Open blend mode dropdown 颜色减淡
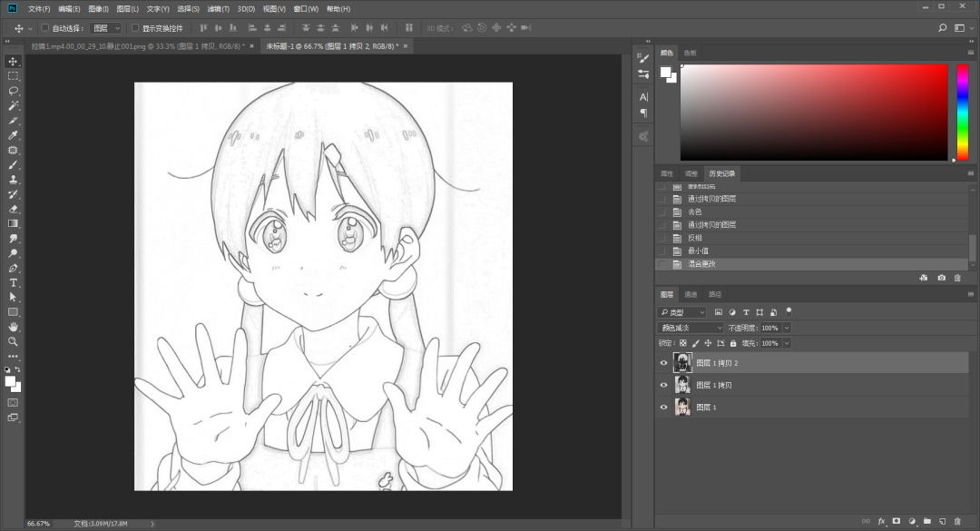 [691, 328]
